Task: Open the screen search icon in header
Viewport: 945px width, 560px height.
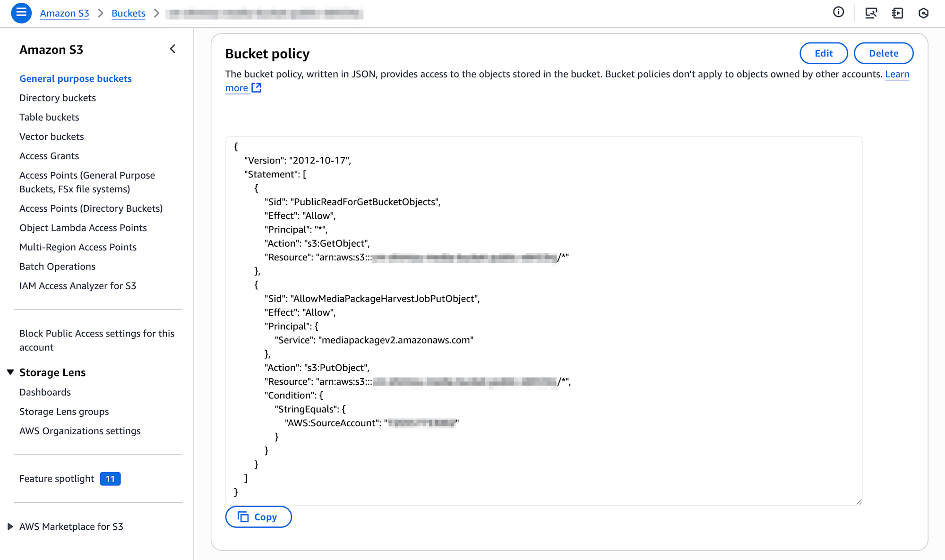Action: [x=871, y=13]
